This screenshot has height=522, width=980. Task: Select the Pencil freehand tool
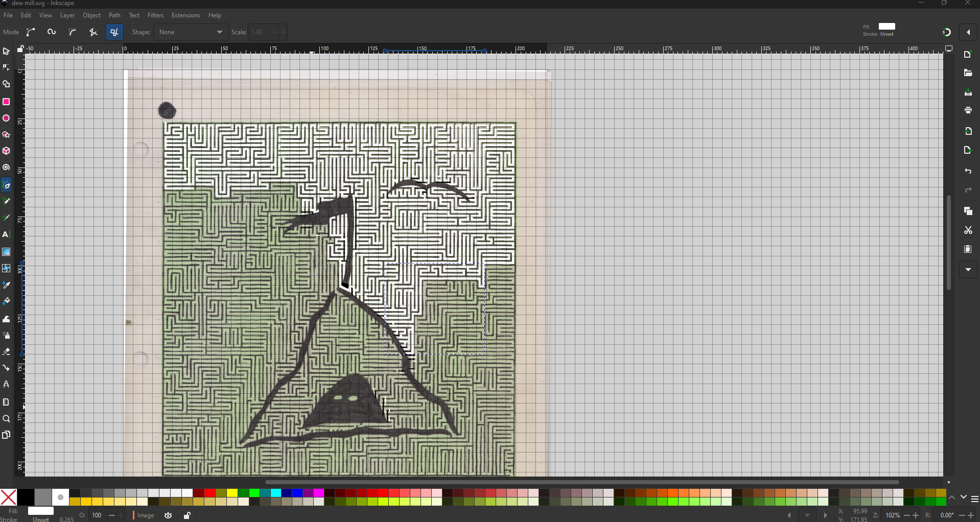pos(6,202)
